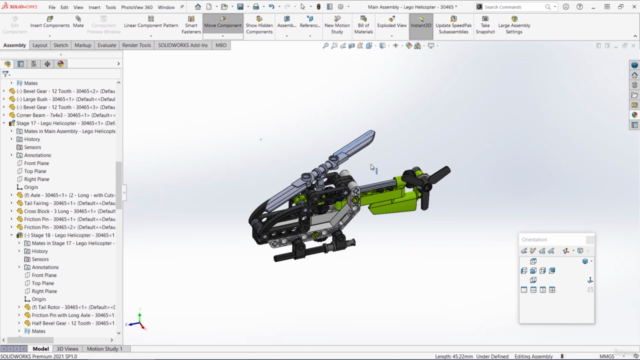The width and height of the screenshot is (640, 360).
Task: Click the Section View icon
Action: pyautogui.click(x=351, y=46)
